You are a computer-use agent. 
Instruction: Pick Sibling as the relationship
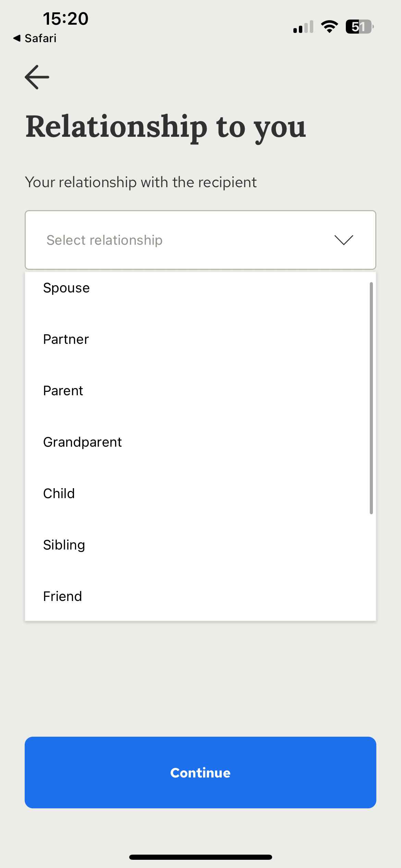200,545
